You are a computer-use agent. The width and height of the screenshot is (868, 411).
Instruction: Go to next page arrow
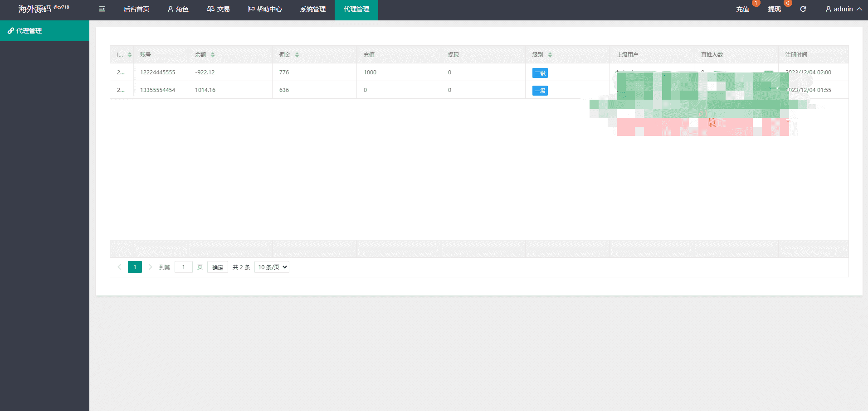pos(151,267)
